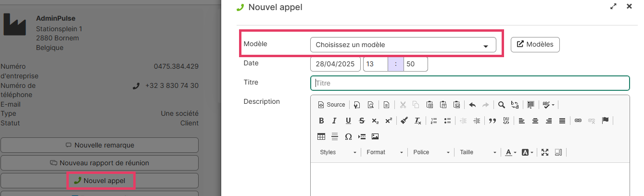This screenshot has width=644, height=196.
Task: Click the insert link icon
Action: click(x=578, y=121)
